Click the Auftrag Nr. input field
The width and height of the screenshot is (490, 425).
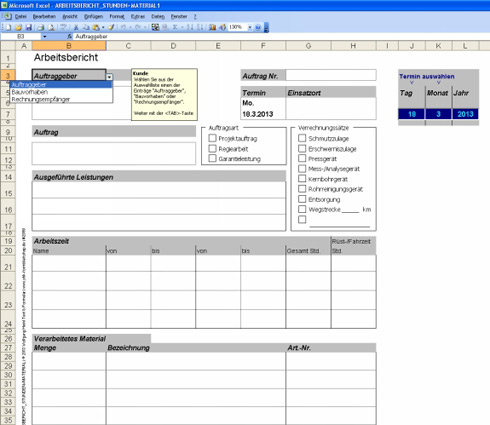331,75
